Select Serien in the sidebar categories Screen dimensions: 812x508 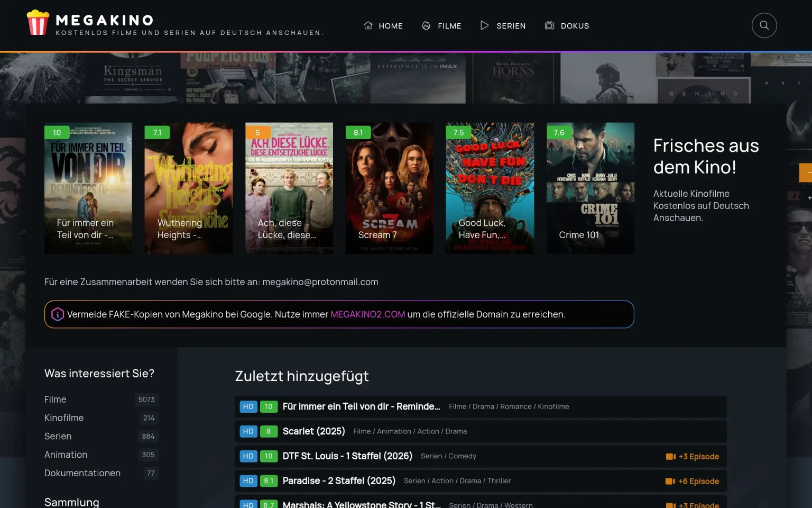pyautogui.click(x=58, y=437)
